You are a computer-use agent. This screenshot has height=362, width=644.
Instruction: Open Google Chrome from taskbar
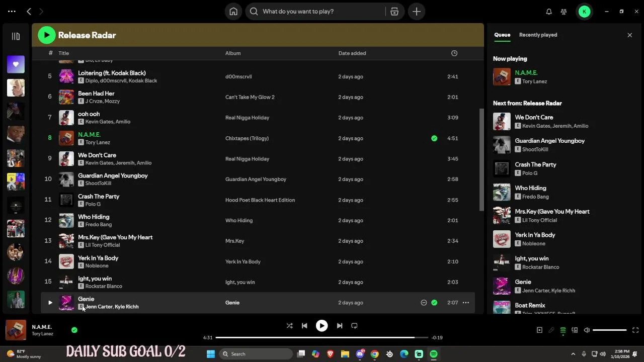(x=375, y=354)
